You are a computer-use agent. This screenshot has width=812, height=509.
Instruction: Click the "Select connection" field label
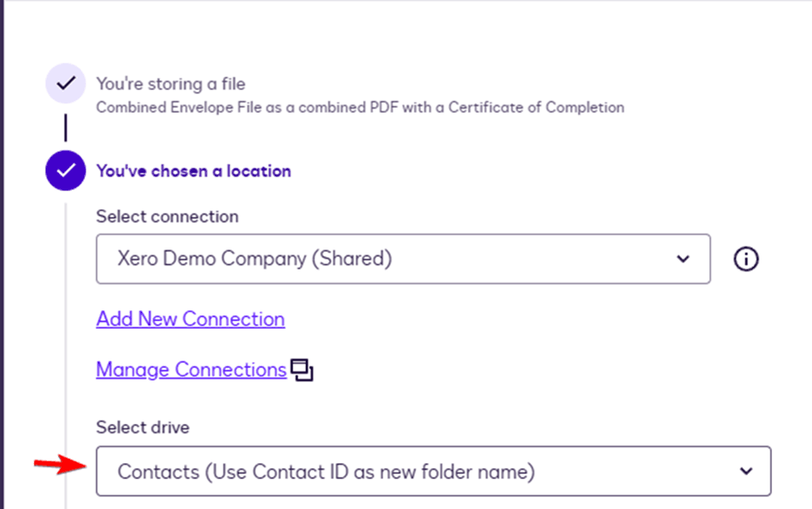(x=167, y=217)
